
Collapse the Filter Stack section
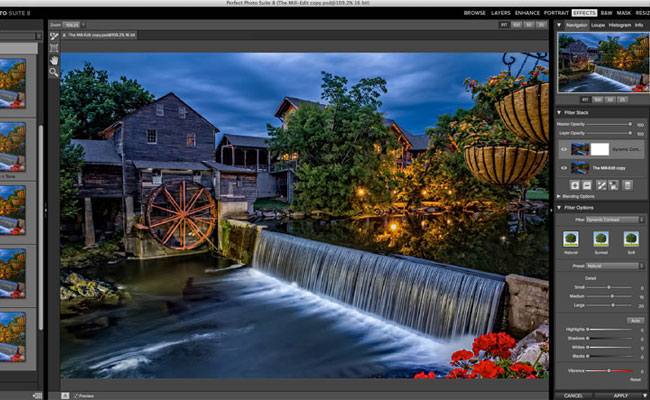559,112
